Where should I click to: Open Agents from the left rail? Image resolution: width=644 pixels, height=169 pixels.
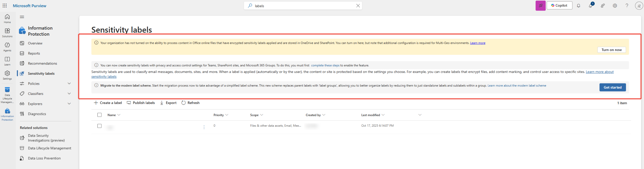[7, 47]
